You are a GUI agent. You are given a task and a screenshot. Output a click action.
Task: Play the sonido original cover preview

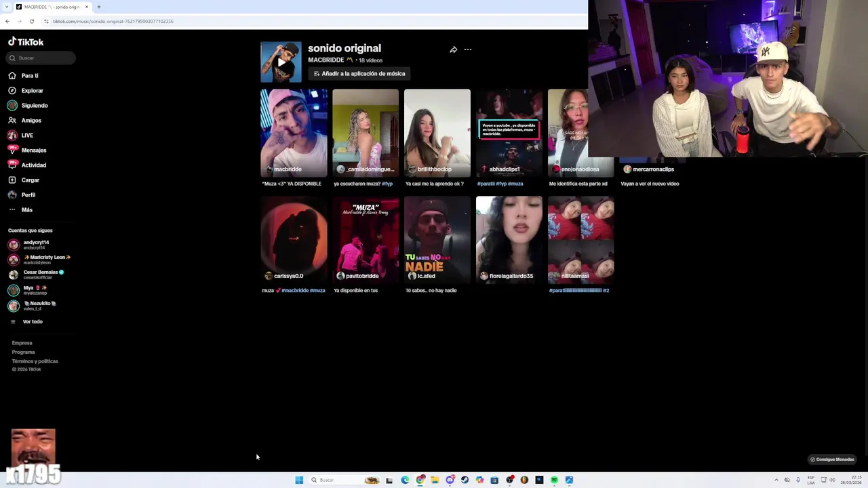(281, 62)
